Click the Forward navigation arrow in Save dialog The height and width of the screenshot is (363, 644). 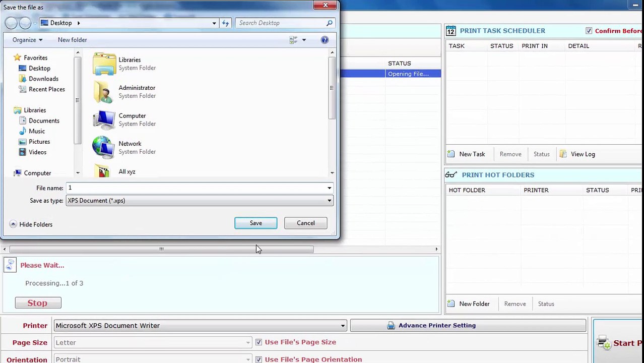pyautogui.click(x=25, y=23)
